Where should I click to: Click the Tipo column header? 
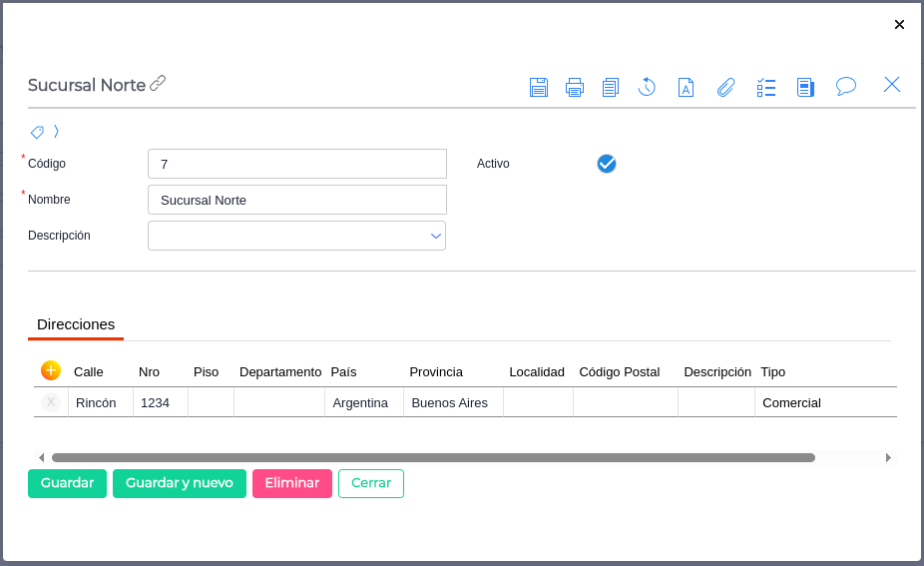pos(772,372)
